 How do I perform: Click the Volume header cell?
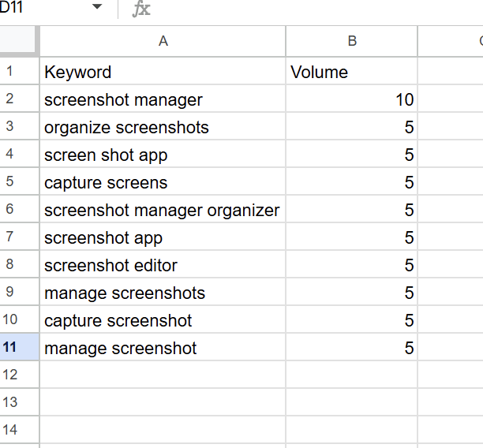click(352, 73)
